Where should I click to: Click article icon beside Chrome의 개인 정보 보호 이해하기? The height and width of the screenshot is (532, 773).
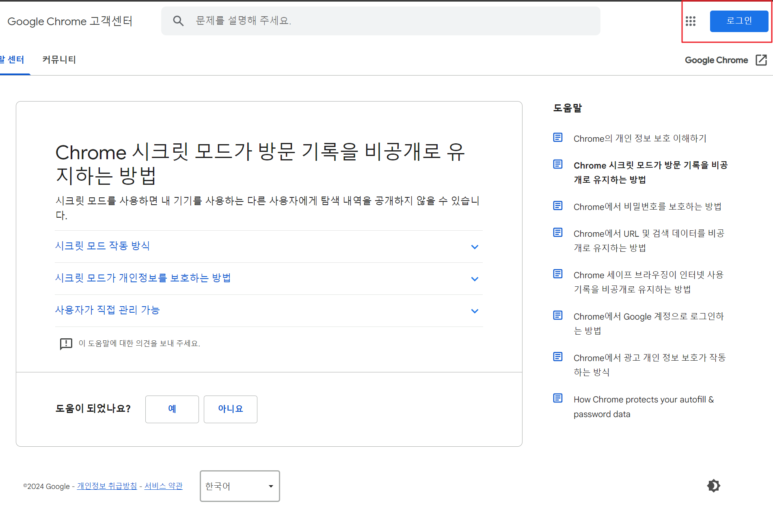click(x=558, y=137)
